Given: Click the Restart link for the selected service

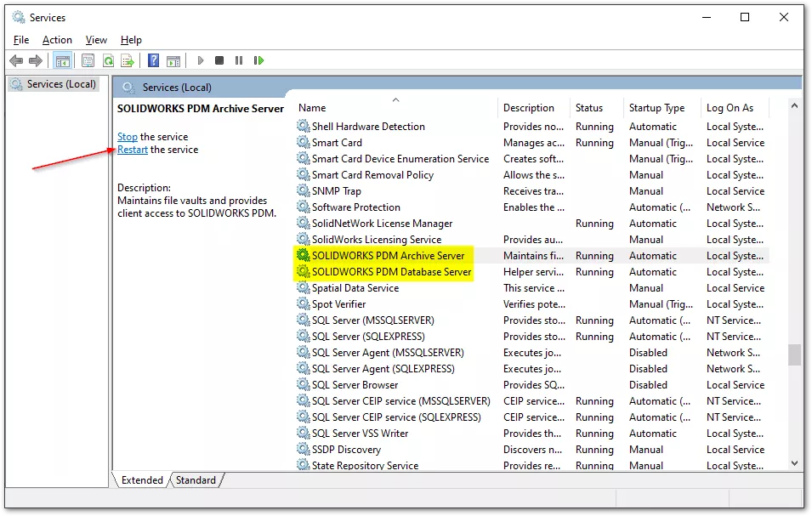Looking at the screenshot, I should point(133,150).
